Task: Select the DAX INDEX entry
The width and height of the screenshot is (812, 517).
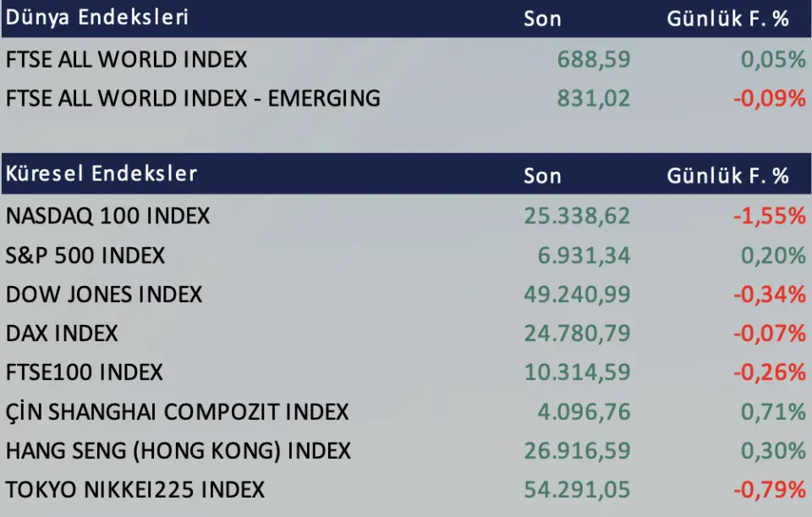Action: (x=62, y=333)
